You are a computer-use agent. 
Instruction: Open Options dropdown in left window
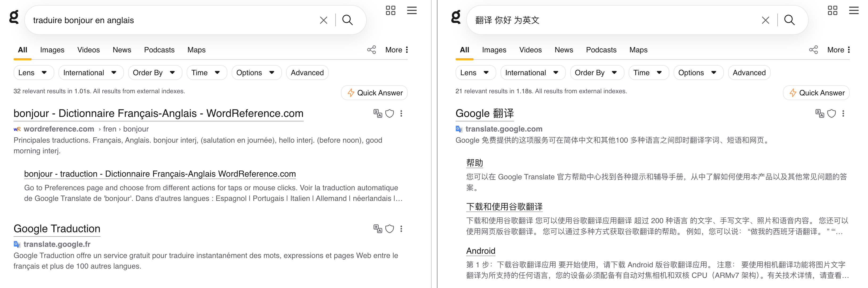point(256,73)
